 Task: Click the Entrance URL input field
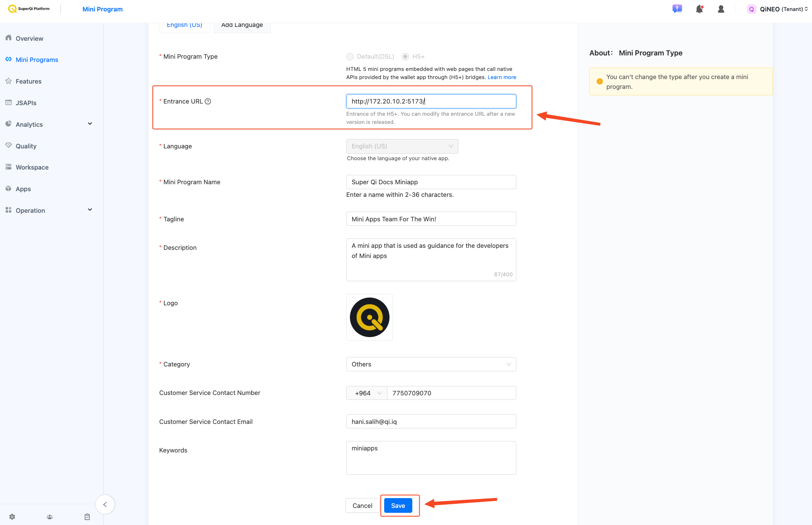[x=431, y=101]
